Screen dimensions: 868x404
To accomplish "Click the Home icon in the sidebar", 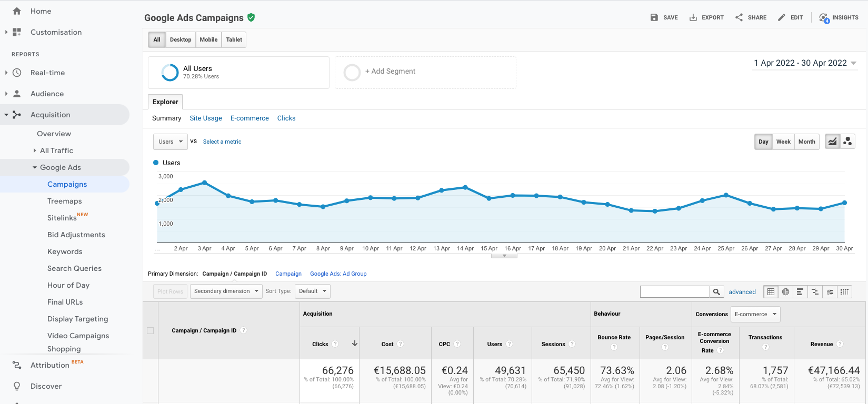I will 17,11.
